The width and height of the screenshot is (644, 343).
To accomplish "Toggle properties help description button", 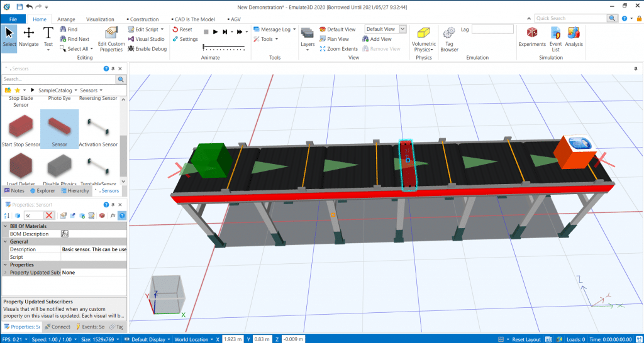I will click(121, 215).
